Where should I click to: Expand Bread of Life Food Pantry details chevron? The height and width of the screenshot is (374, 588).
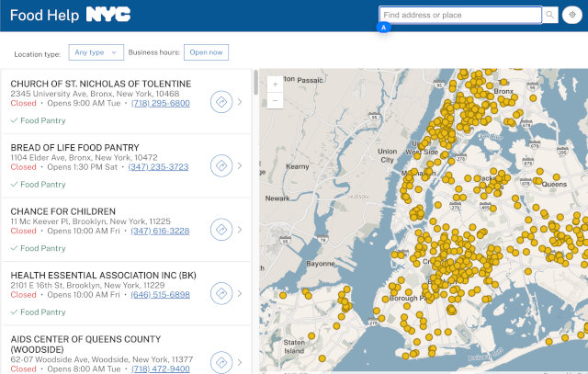click(x=240, y=165)
